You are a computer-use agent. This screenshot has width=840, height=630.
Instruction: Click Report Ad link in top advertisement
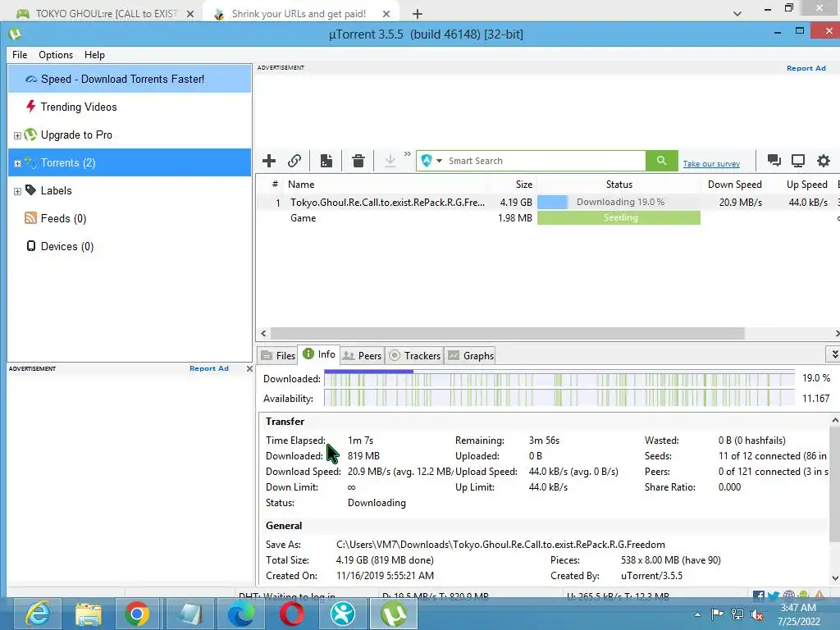pyautogui.click(x=806, y=68)
